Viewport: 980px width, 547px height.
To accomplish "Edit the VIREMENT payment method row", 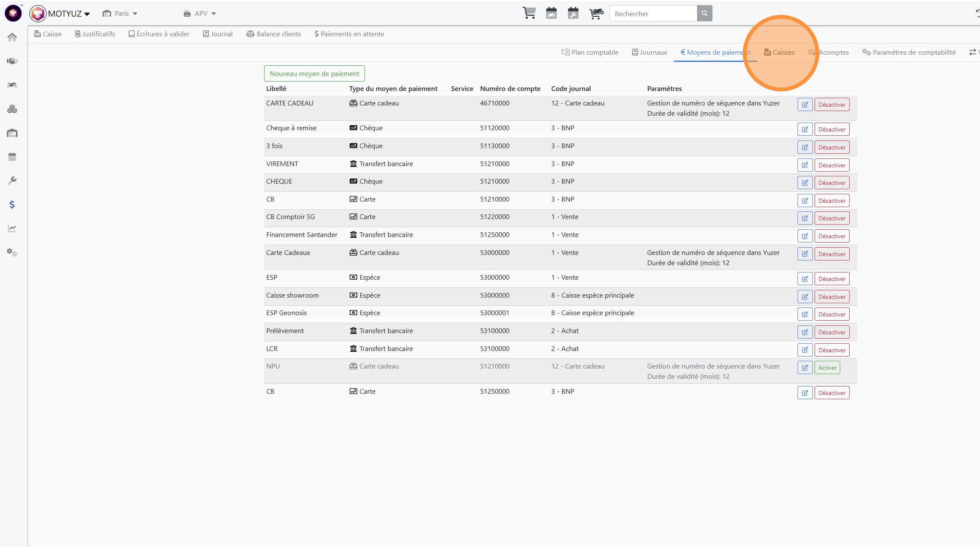I will point(804,165).
